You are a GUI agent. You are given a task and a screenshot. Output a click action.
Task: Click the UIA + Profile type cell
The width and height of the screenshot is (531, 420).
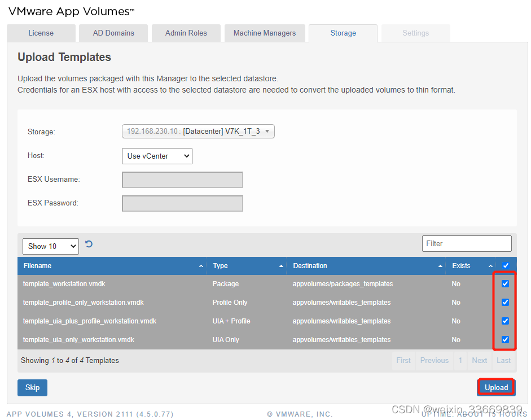(x=231, y=321)
